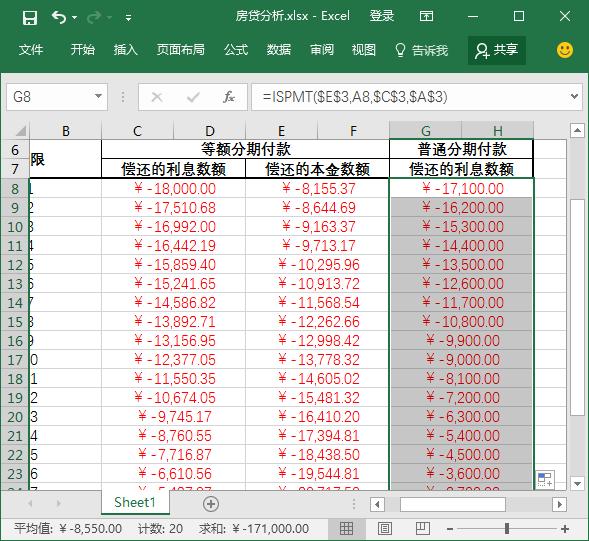589x541 pixels.
Task: Click the zoom in plus button
Action: pyautogui.click(x=565, y=529)
